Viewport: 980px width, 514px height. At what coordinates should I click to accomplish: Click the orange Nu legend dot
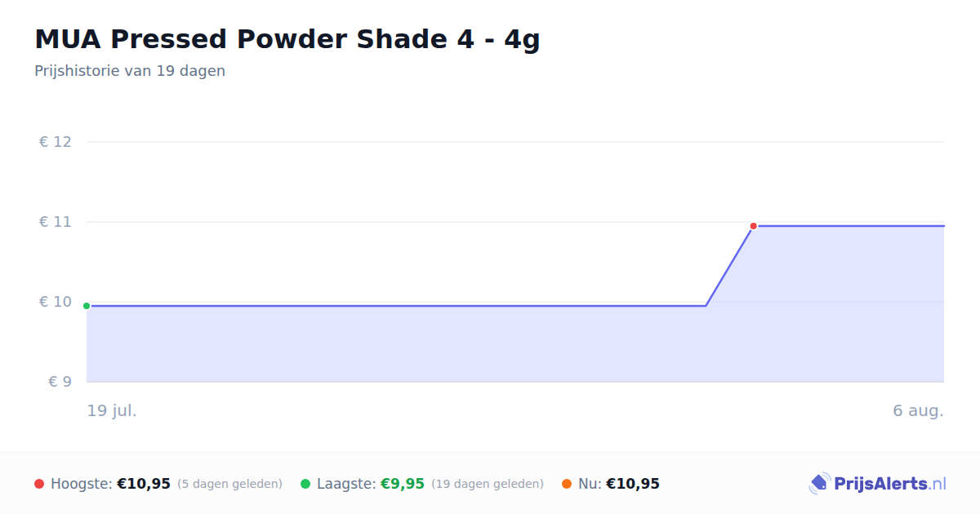point(567,484)
